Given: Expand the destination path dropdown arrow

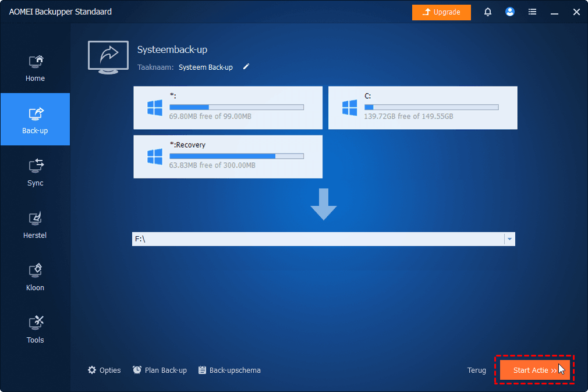Looking at the screenshot, I should [509, 239].
